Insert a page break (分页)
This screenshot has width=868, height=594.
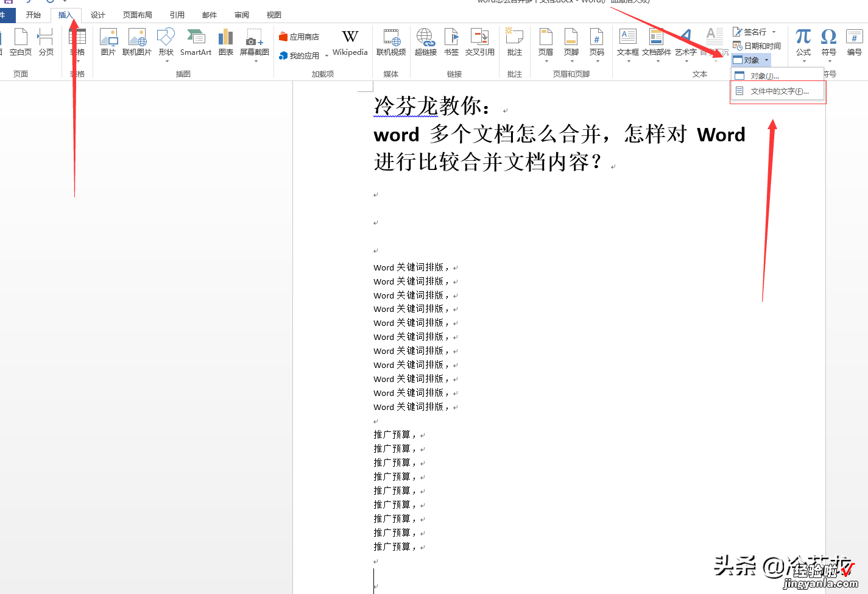click(x=46, y=42)
